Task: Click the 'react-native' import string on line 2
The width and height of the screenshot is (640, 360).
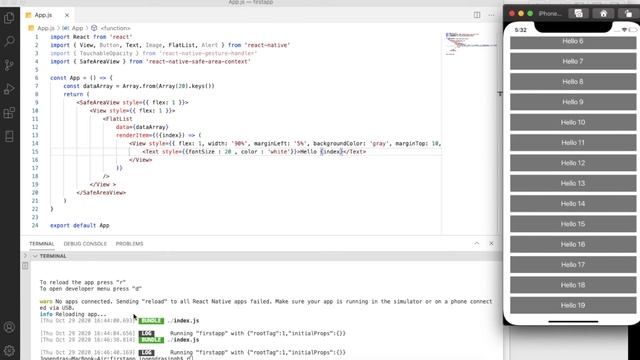Action: pos(267,45)
